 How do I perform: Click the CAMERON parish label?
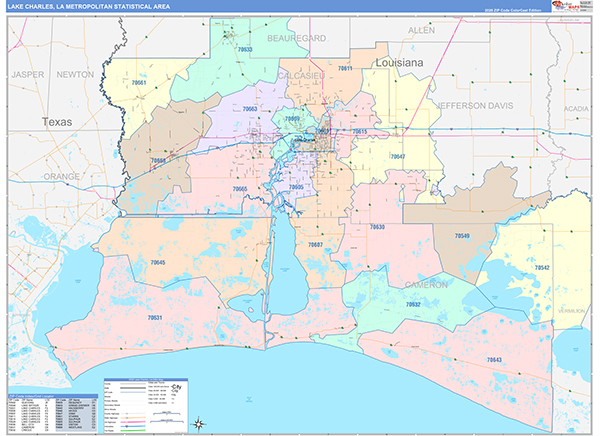coord(426,283)
